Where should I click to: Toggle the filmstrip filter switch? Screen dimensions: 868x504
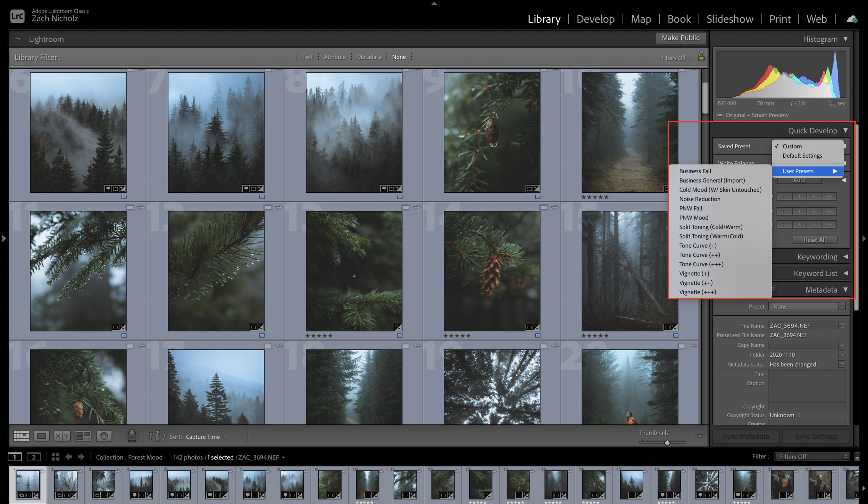click(857, 457)
